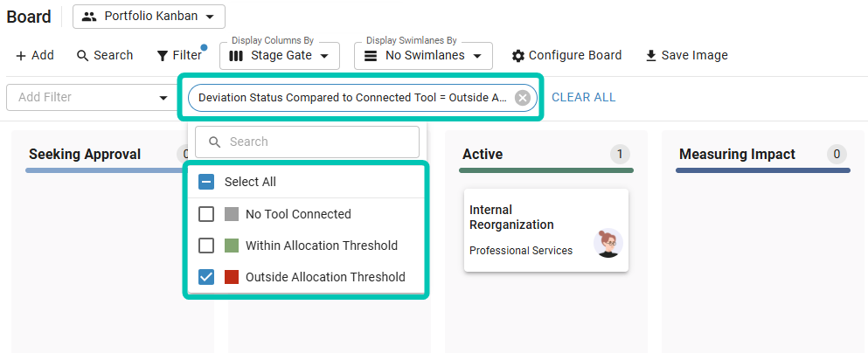868x353 pixels.
Task: Click the assignee avatar on Internal Reorganization
Action: (608, 243)
